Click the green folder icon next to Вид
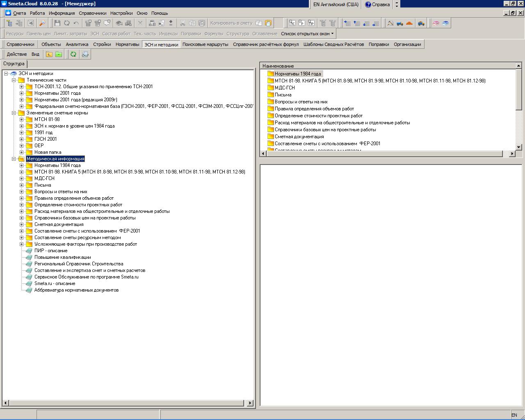This screenshot has width=525, height=420. tap(59, 54)
